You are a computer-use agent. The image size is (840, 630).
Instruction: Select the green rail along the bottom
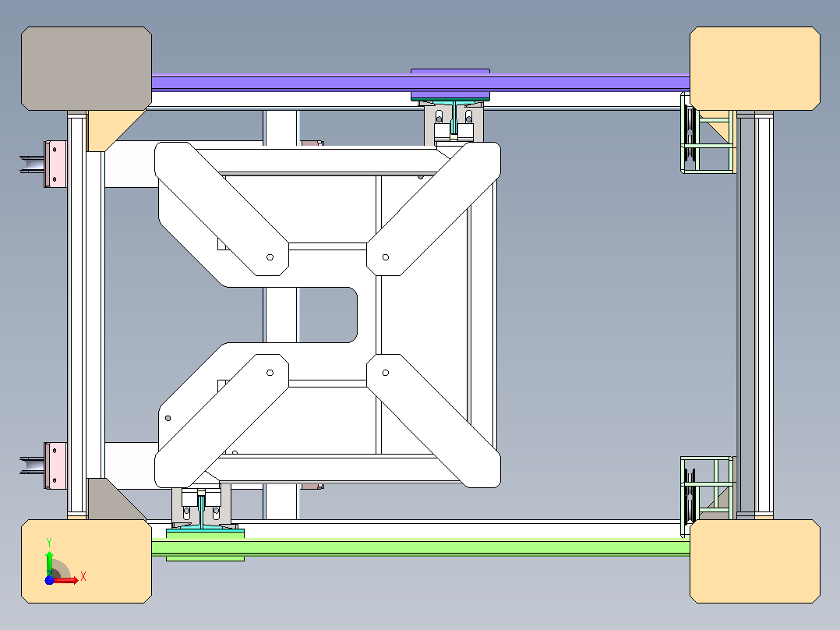(421, 547)
